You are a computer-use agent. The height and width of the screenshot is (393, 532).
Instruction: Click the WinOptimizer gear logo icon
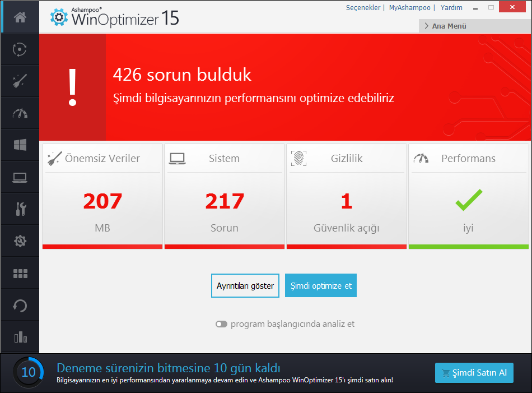[59, 17]
